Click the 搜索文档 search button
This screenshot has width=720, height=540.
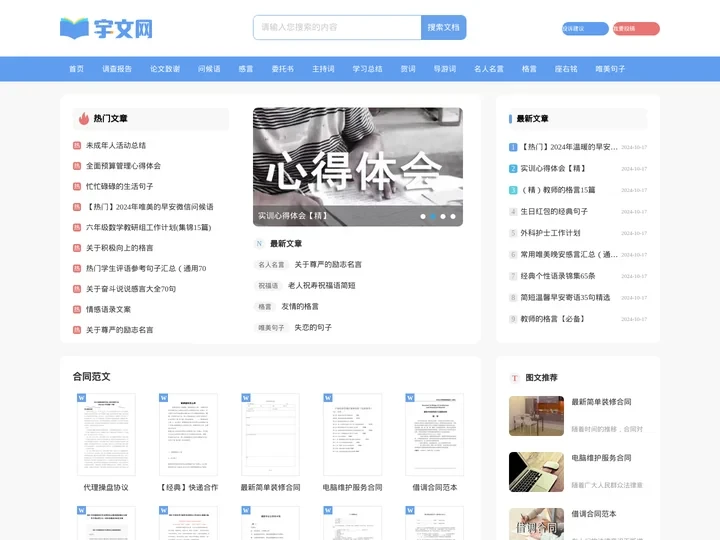pyautogui.click(x=444, y=28)
